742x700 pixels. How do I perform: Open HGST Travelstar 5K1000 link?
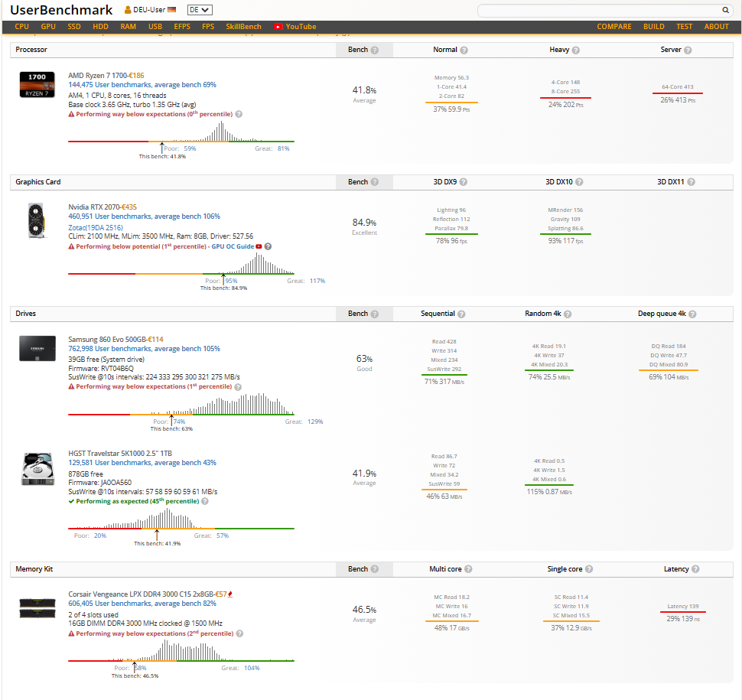(x=120, y=454)
